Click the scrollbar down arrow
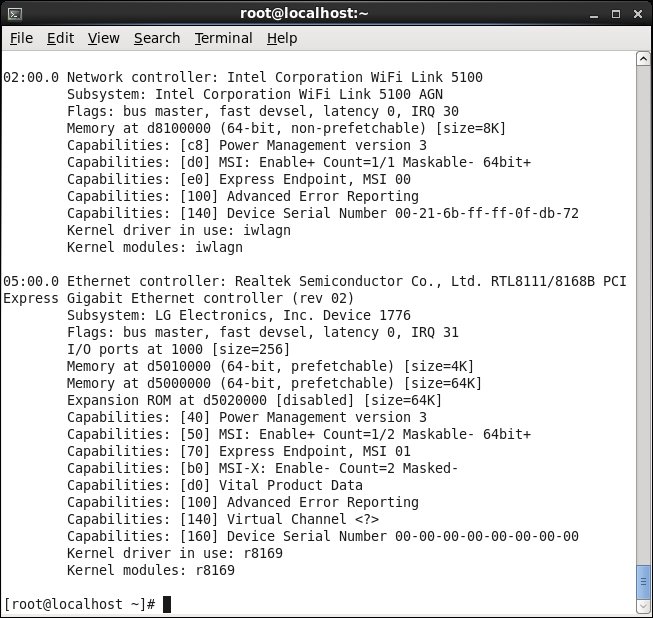 [x=643, y=605]
